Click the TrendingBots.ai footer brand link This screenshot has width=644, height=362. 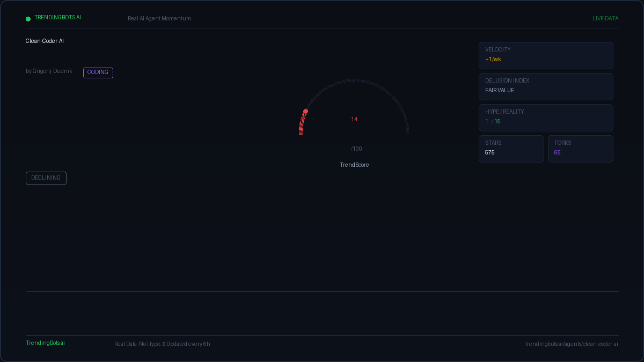pos(45,343)
